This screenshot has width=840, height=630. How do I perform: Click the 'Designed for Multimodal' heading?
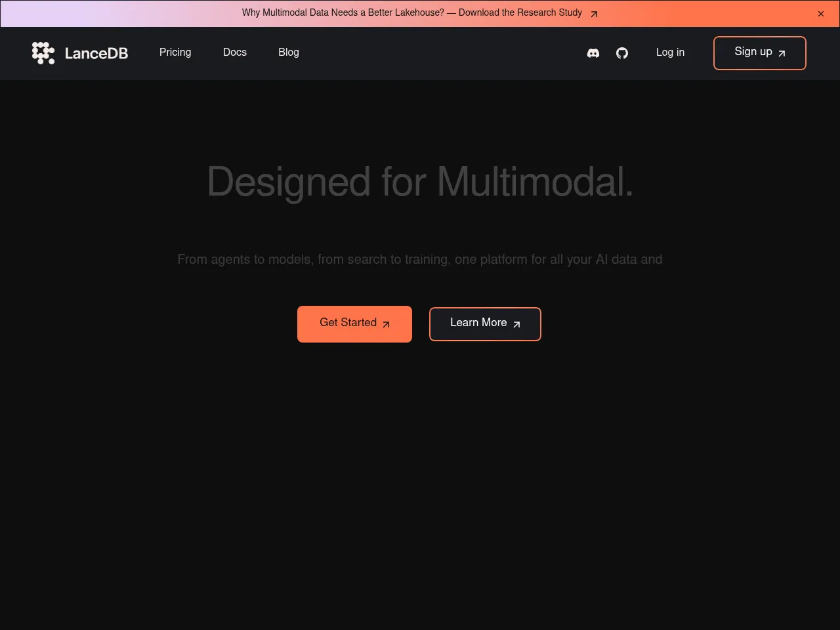click(x=419, y=182)
